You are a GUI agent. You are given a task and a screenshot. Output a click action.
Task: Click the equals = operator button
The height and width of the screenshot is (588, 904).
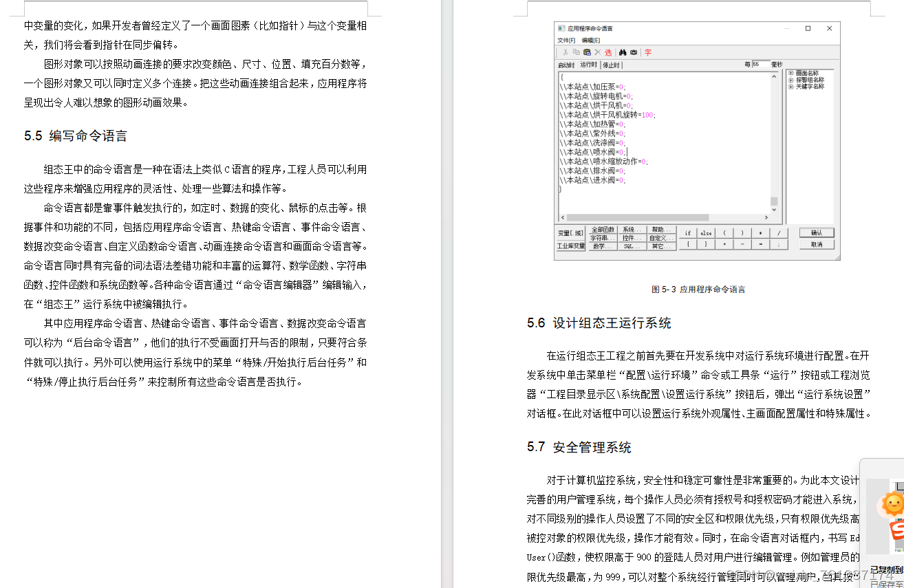click(761, 244)
